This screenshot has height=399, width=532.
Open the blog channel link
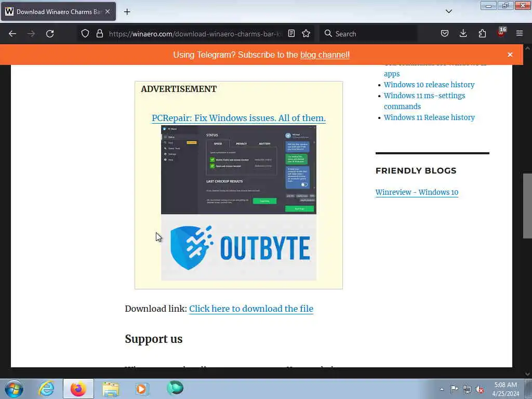click(325, 55)
